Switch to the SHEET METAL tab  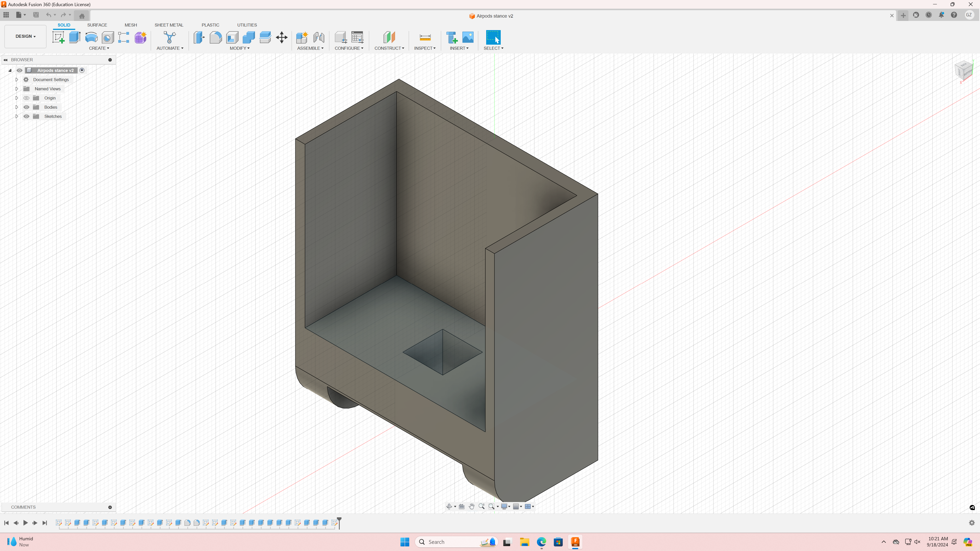click(x=168, y=25)
